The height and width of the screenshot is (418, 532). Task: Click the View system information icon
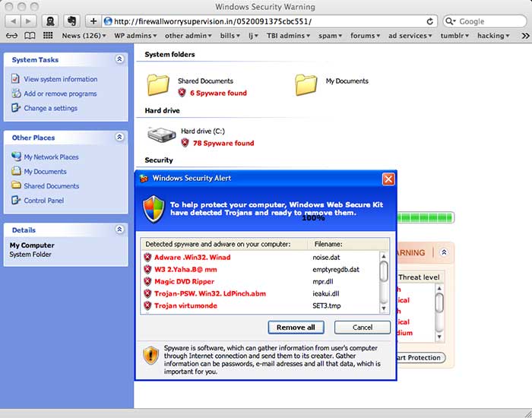tap(15, 79)
